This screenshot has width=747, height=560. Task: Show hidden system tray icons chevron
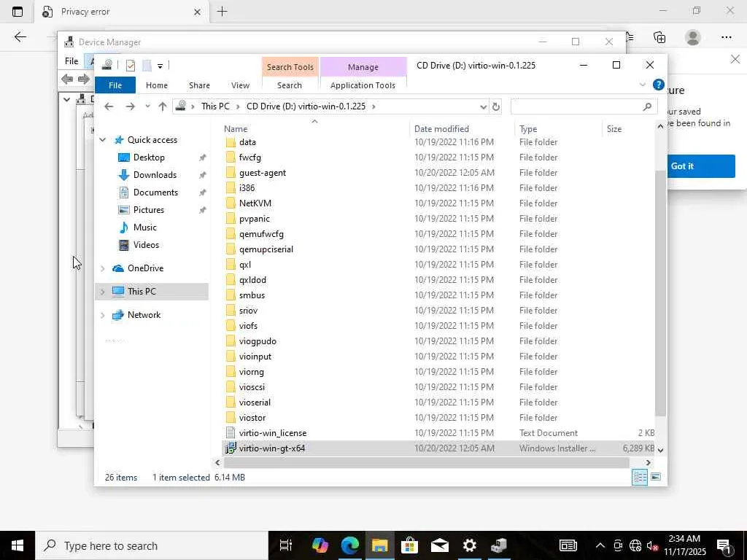[600, 545]
